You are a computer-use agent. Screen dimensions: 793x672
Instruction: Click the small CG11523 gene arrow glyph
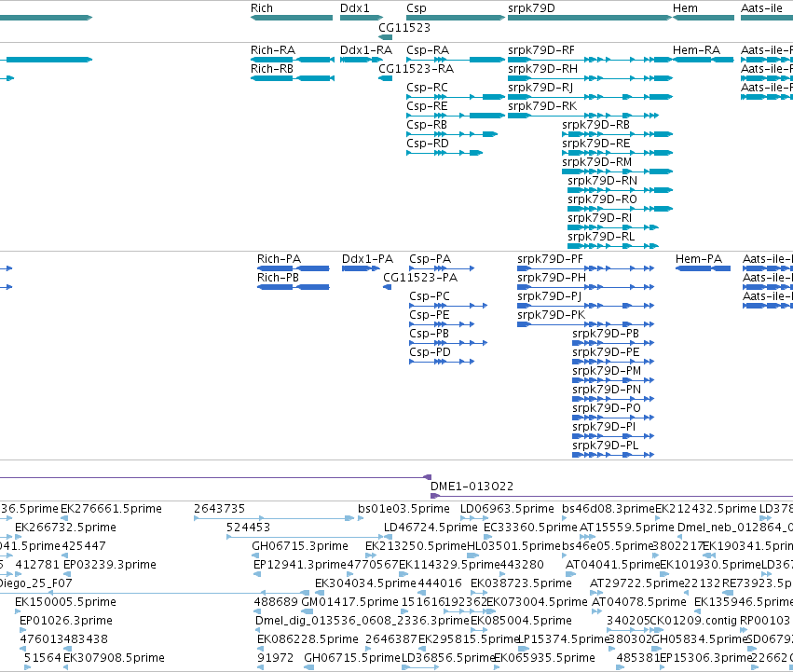pos(386,37)
